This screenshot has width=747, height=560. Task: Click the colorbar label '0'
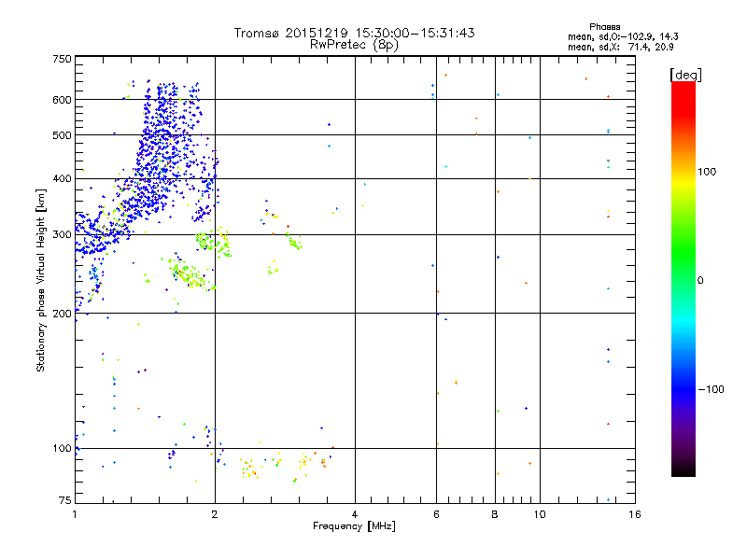click(x=700, y=281)
